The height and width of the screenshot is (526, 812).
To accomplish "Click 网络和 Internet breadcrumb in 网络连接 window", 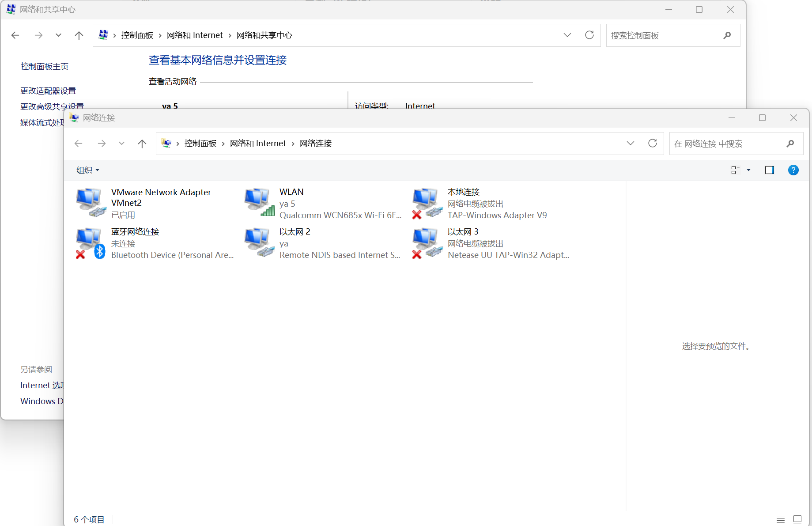I will click(x=258, y=144).
